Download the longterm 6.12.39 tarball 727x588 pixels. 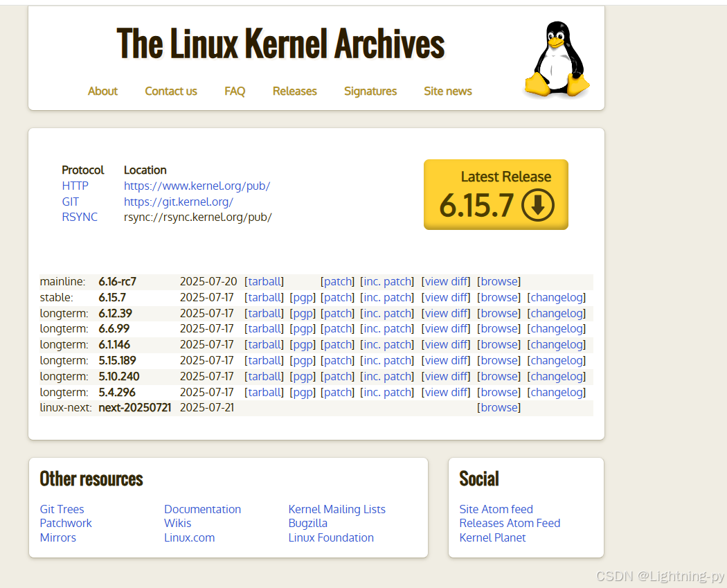click(264, 314)
